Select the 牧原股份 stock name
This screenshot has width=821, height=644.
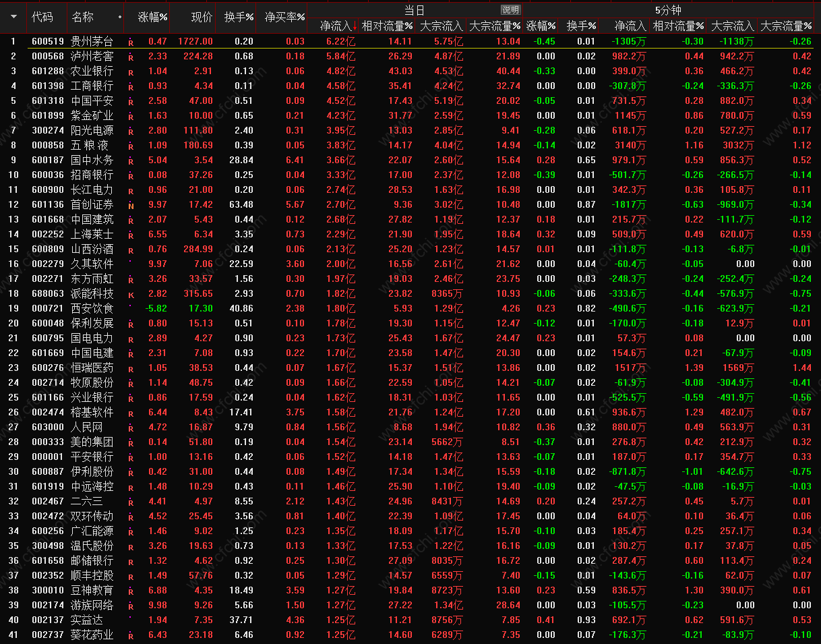[92, 382]
